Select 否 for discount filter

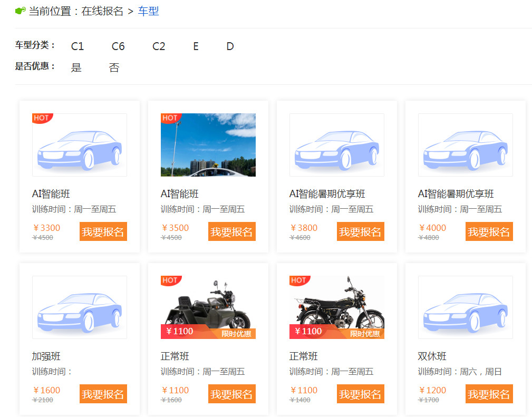[x=114, y=67]
